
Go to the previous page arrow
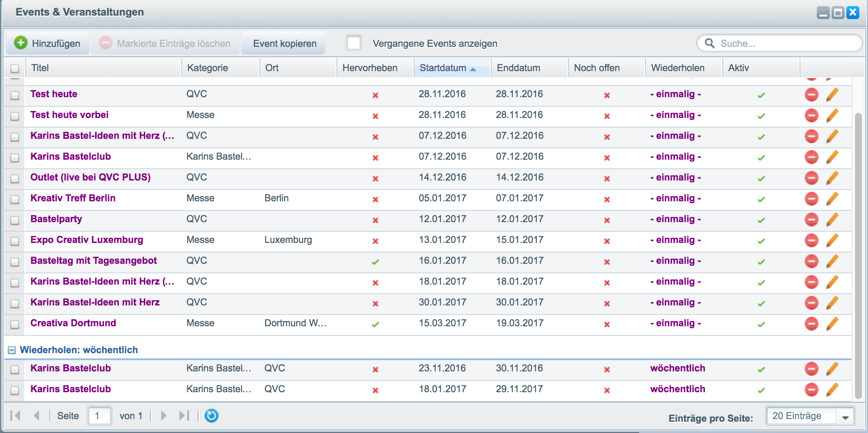pos(36,416)
